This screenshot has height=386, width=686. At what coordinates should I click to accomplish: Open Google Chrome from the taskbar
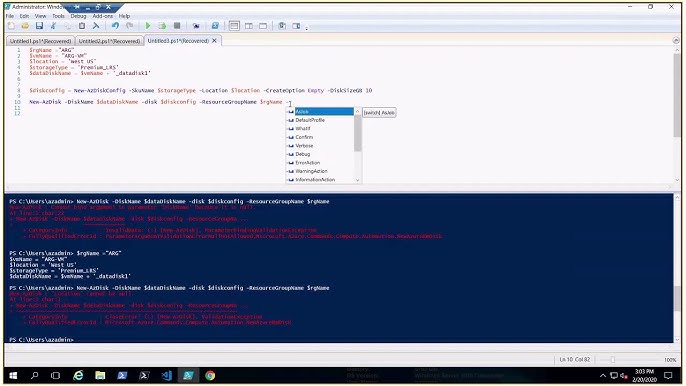(x=210, y=375)
